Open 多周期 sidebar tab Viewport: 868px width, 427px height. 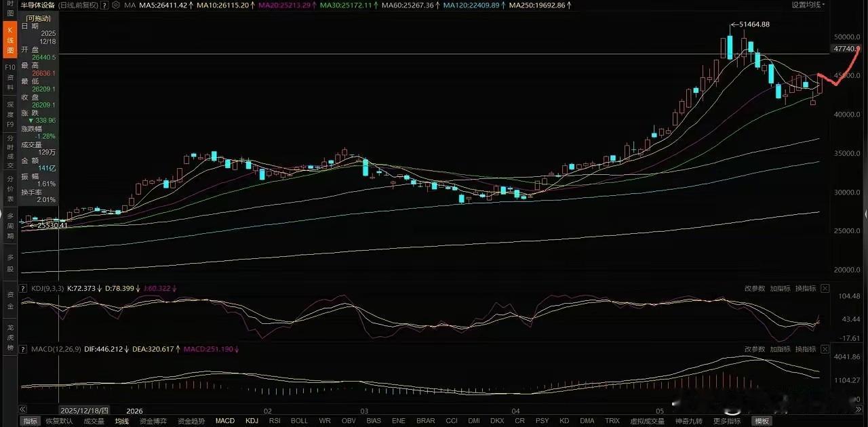pos(10,226)
